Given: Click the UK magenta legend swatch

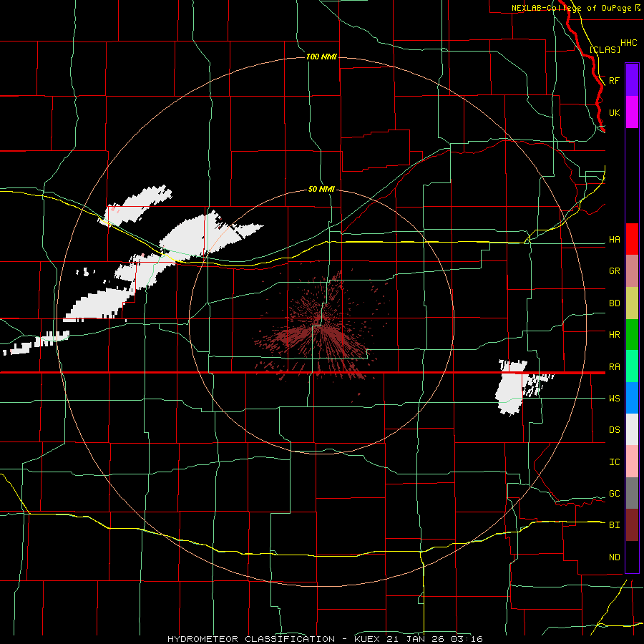Looking at the screenshot, I should coord(632,112).
